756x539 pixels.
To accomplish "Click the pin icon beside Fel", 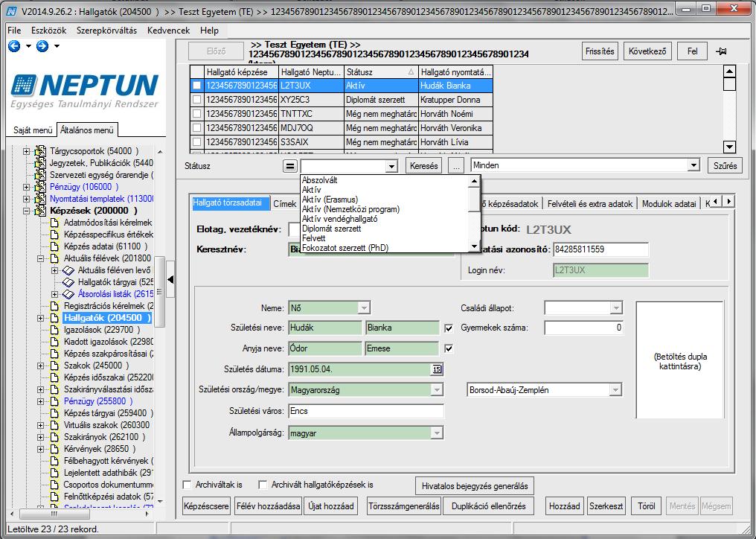I will pos(721,51).
